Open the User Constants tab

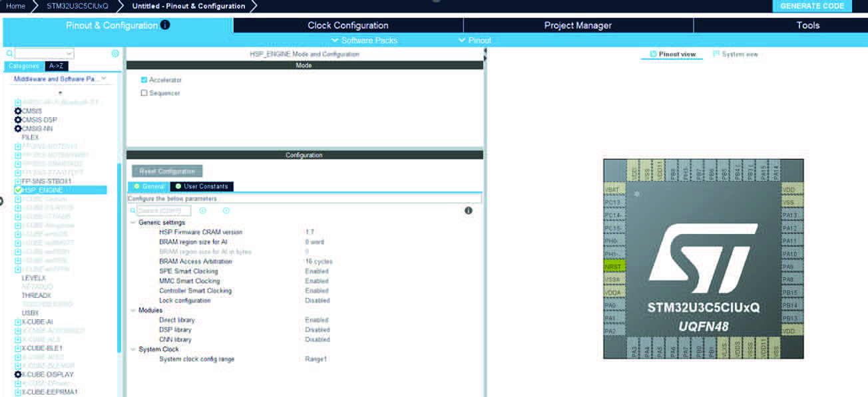202,187
